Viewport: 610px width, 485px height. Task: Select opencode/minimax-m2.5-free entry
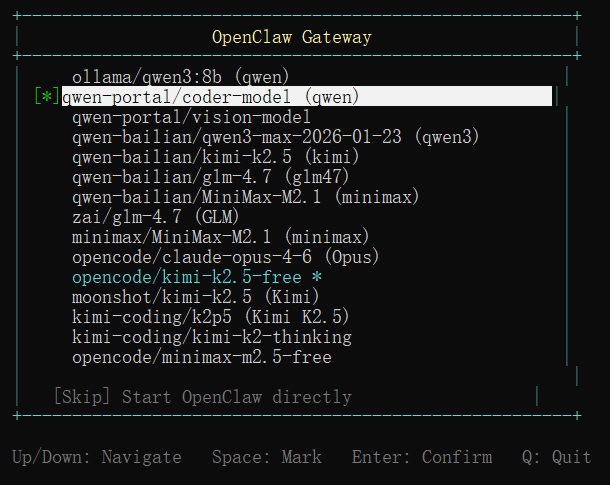tap(202, 357)
